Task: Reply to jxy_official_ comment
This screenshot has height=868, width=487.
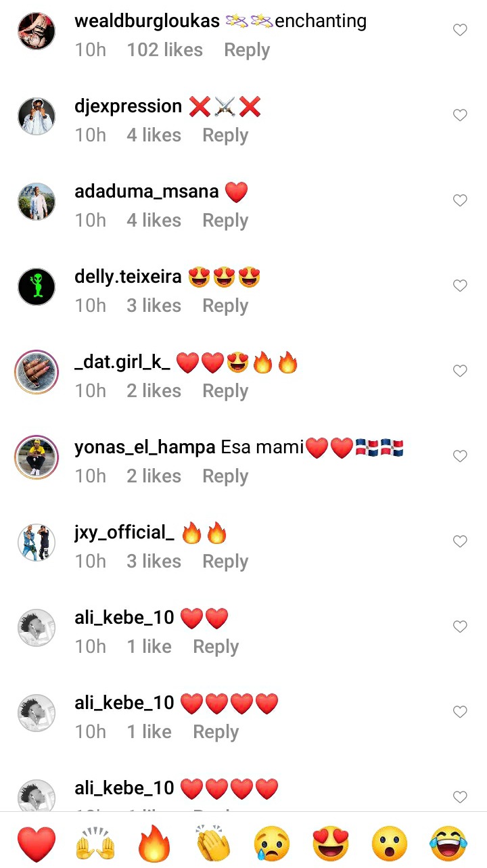Action: [x=225, y=562]
